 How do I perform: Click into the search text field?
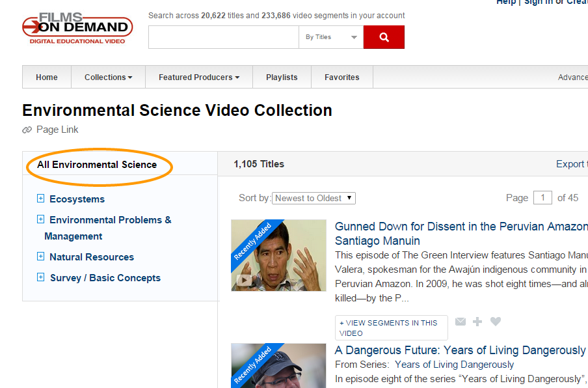coord(224,37)
